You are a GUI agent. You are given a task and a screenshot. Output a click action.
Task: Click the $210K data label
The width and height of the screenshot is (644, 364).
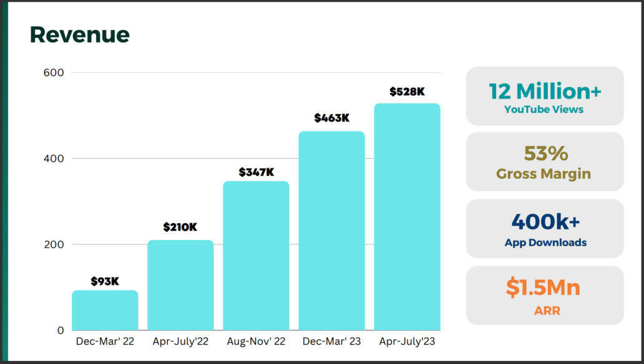click(x=180, y=227)
